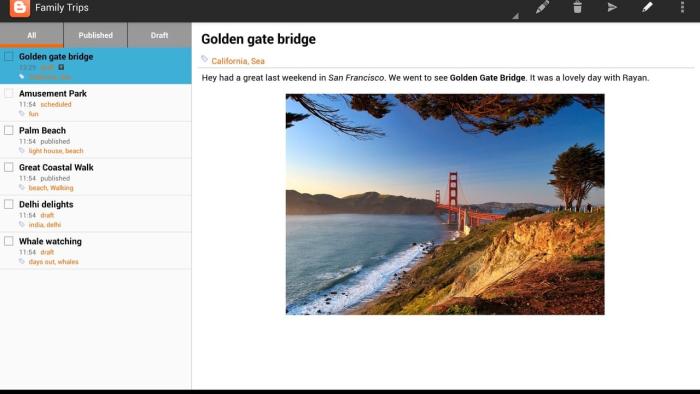This screenshot has width=700, height=394.
Task: Click the tag icon beside 'beach, Walking'
Action: click(x=21, y=187)
